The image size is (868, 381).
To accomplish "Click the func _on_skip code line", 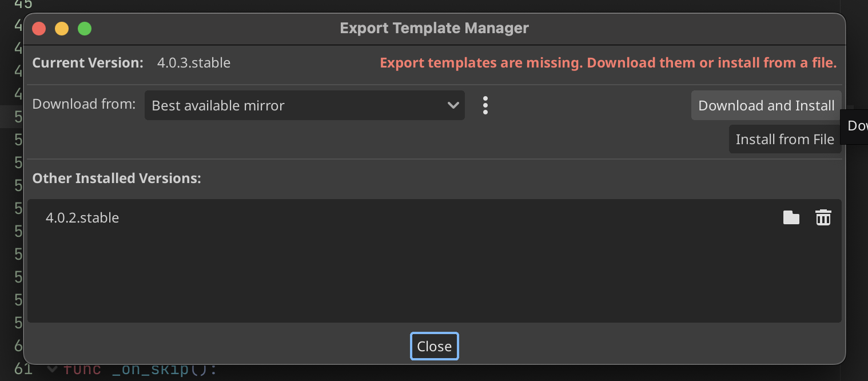I will click(140, 370).
